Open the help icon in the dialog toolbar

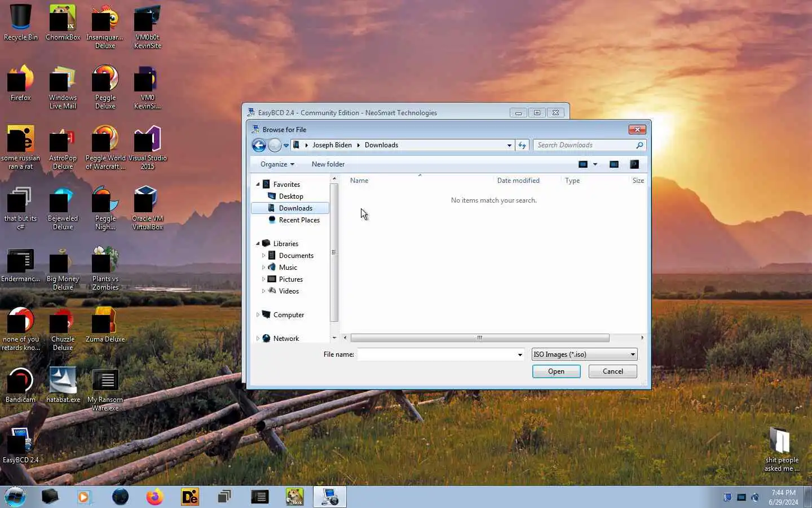click(634, 164)
